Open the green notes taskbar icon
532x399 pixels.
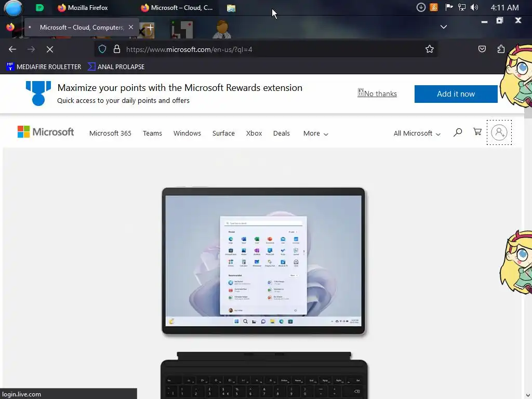(x=39, y=7)
